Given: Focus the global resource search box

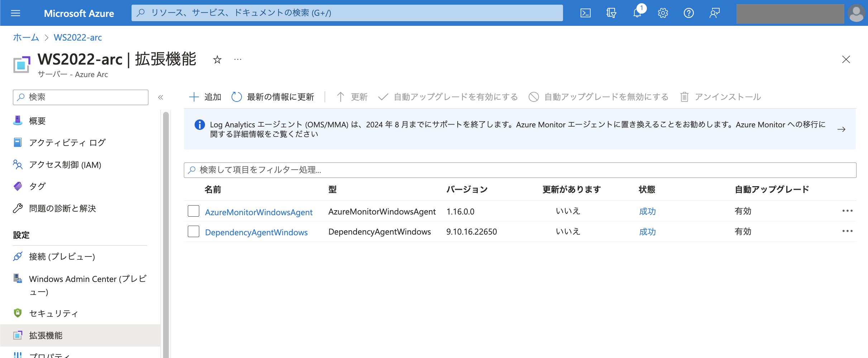Looking at the screenshot, I should pos(347,13).
